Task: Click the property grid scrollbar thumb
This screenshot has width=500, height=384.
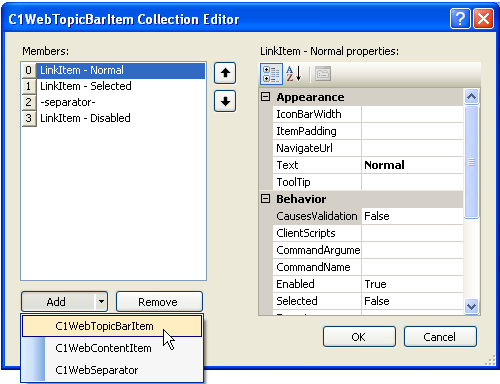Action: pyautogui.click(x=471, y=162)
